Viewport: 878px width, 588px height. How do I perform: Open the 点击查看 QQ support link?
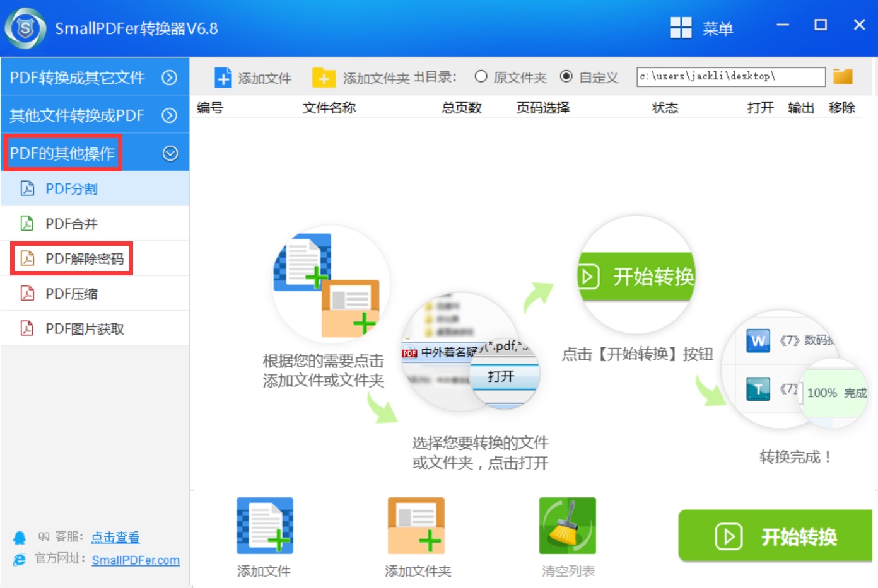coord(115,537)
